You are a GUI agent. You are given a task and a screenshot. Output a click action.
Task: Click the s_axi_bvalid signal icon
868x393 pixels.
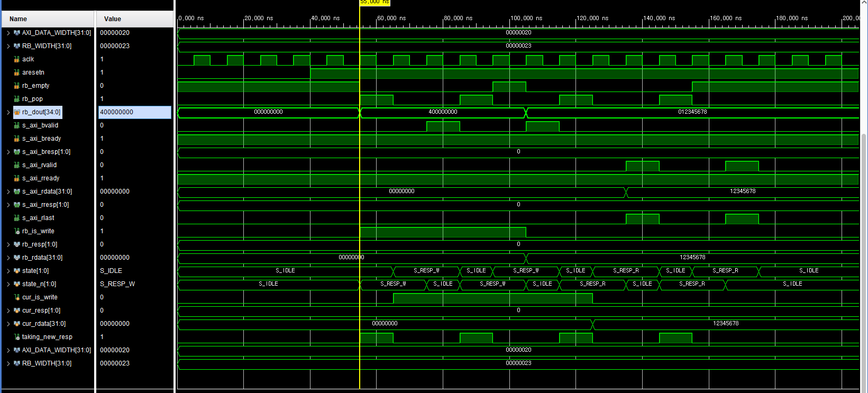click(17, 125)
